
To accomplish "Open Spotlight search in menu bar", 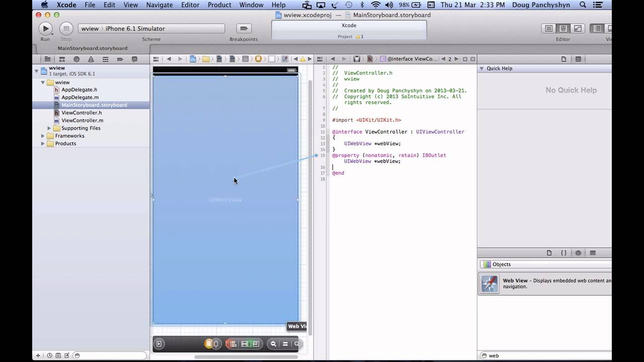I will (583, 5).
